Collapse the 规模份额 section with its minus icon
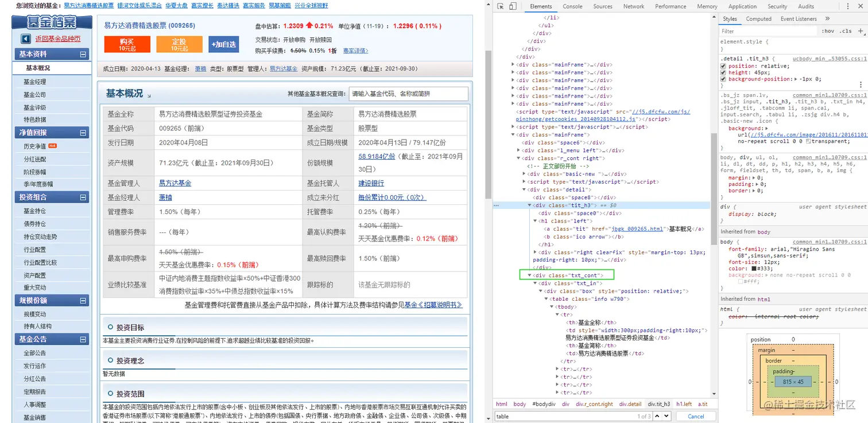Viewport: 868px width, 423px height. click(83, 301)
